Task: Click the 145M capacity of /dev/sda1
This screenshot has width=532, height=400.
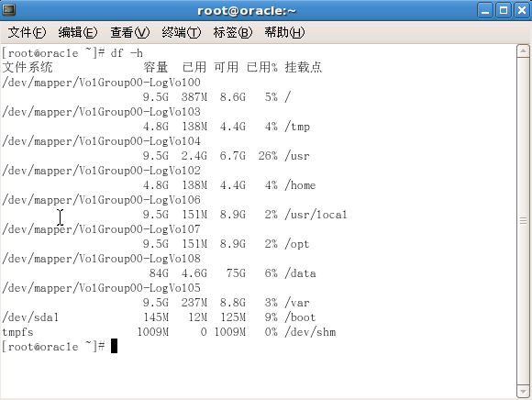Action: click(156, 317)
